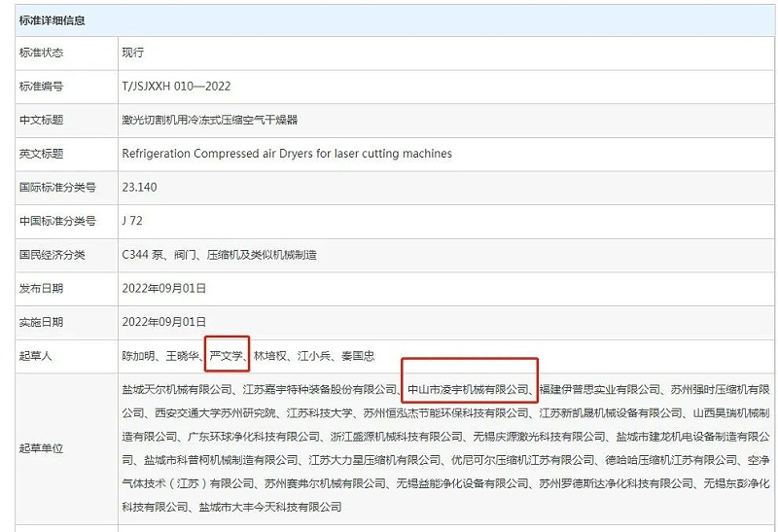Image resolution: width=778 pixels, height=532 pixels.
Task: Select drafter name 林培权
Action: pyautogui.click(x=270, y=356)
